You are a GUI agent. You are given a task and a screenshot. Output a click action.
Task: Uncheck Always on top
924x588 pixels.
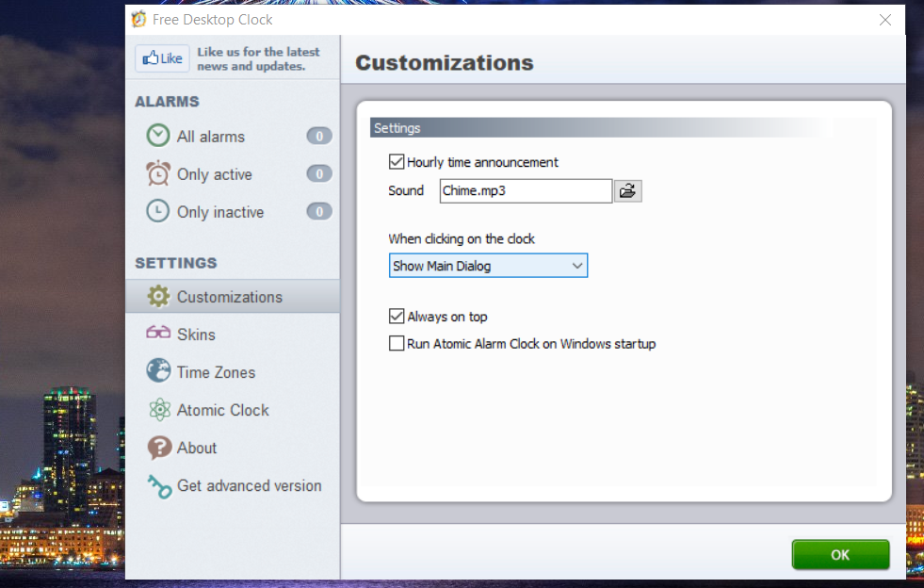pyautogui.click(x=397, y=316)
